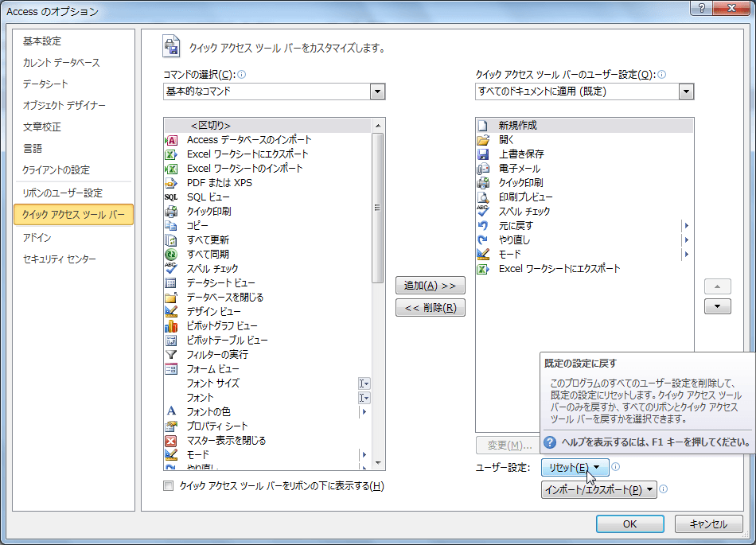Toggle クイック アクセス ツール バーをリボンの下に表示する checkbox

pos(168,486)
